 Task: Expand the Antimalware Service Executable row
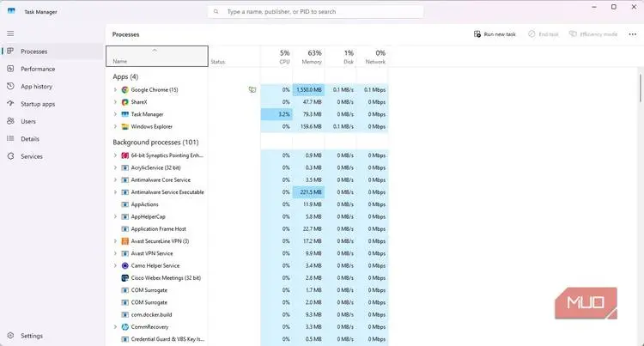click(x=115, y=191)
